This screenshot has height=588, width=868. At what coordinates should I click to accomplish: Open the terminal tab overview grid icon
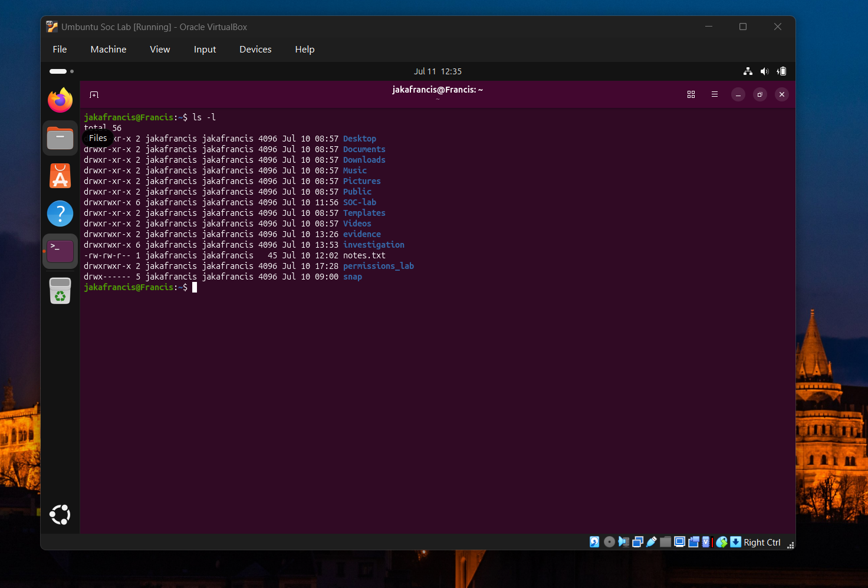click(691, 94)
